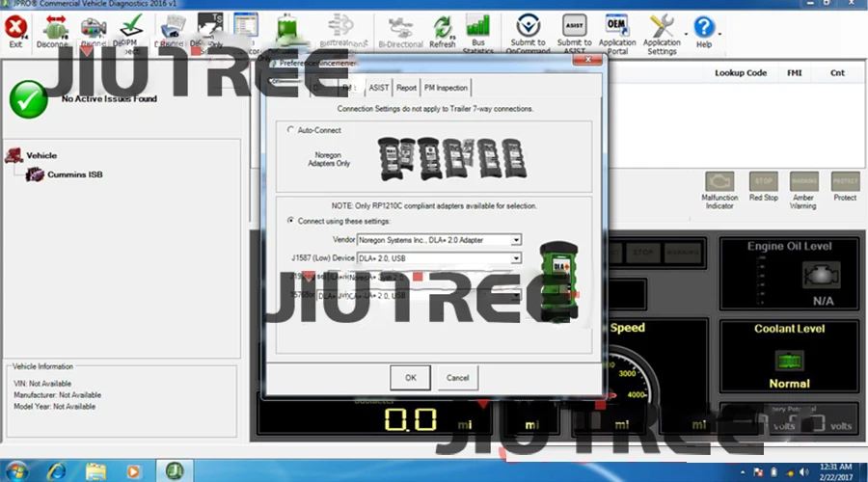Click Submit to OnCommand icon
The width and height of the screenshot is (868, 482).
(528, 25)
